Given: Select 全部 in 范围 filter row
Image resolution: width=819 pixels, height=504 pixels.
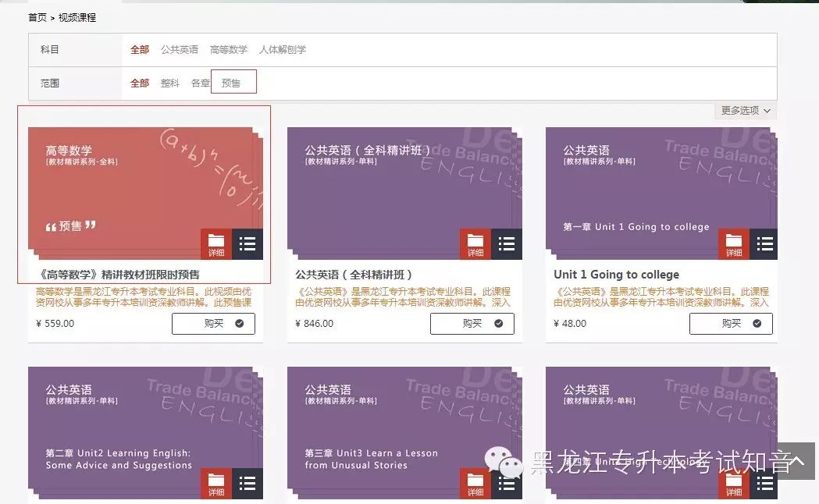Looking at the screenshot, I should tap(140, 83).
